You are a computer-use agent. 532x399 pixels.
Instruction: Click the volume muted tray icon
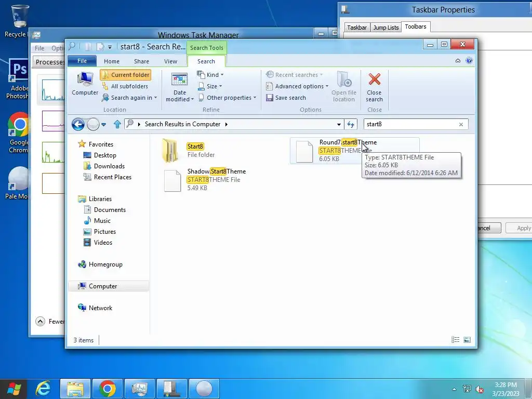pyautogui.click(x=480, y=389)
